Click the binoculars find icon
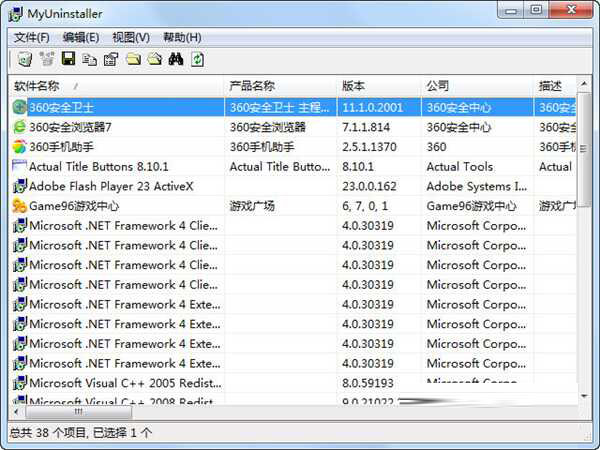Screen dimensions: 600x450 coord(176,60)
